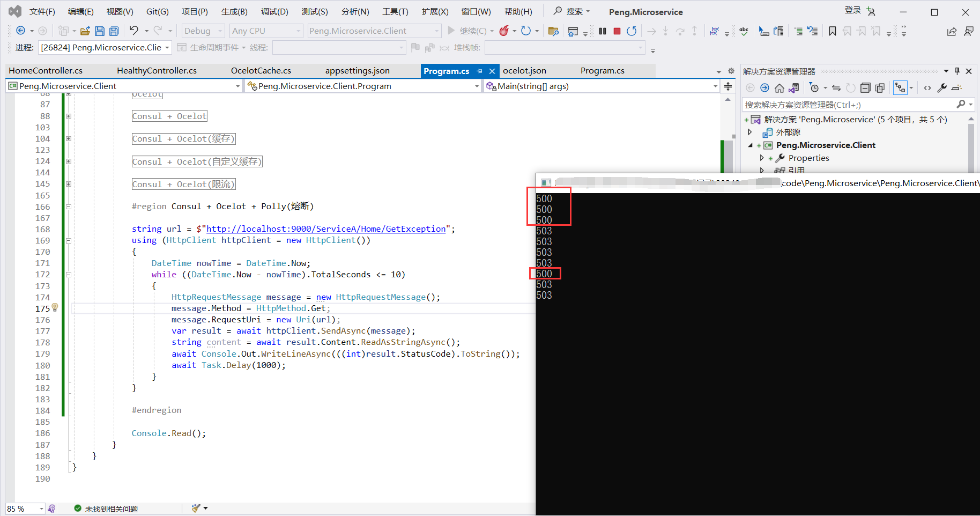Click the 生命周期事件 button
The image size is (980, 516).
tap(211, 48)
